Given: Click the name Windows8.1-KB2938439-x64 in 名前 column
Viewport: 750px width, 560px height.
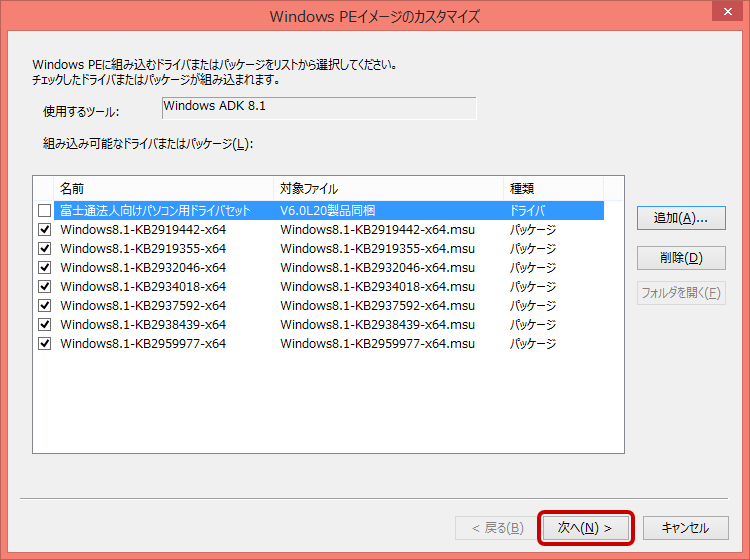Looking at the screenshot, I should 143,325.
